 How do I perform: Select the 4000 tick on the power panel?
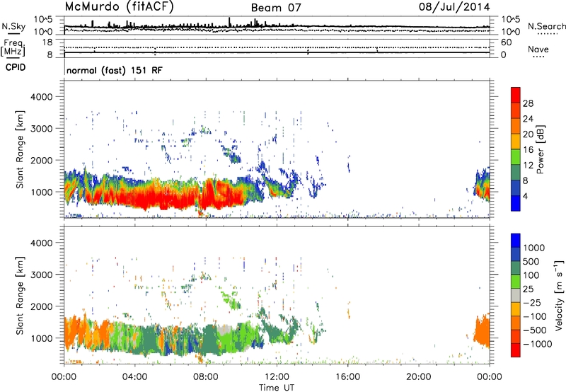pos(43,97)
